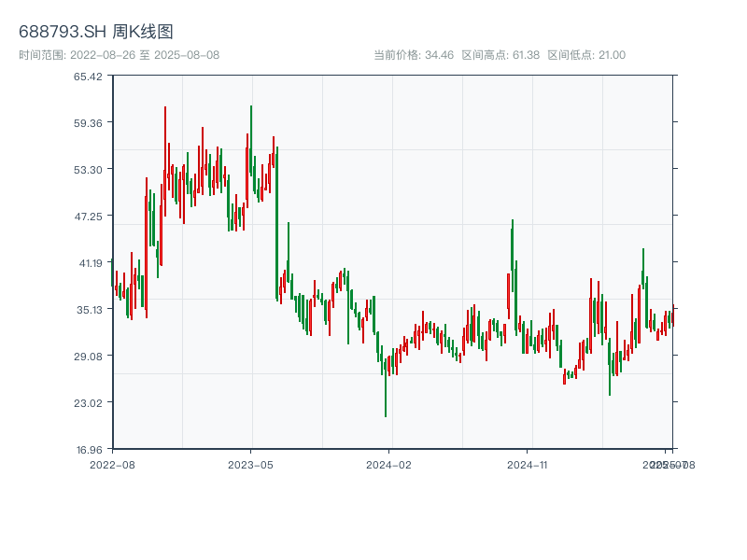The height and width of the screenshot is (560, 747).
Task: Click the y-axis value 47.25
Action: click(88, 217)
